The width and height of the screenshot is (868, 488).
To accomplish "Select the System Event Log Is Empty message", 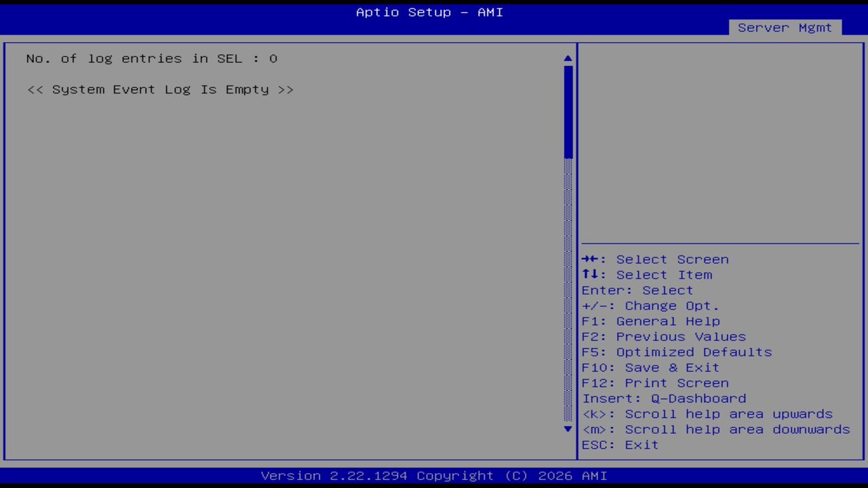I will [160, 89].
